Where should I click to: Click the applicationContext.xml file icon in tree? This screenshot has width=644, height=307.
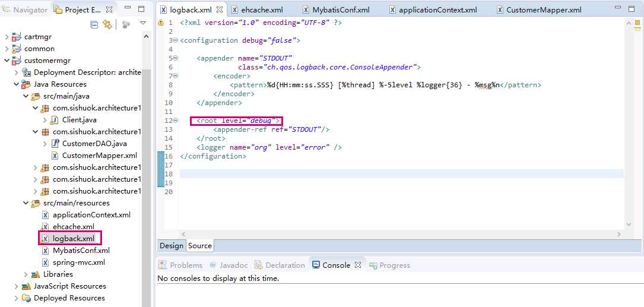(x=45, y=215)
